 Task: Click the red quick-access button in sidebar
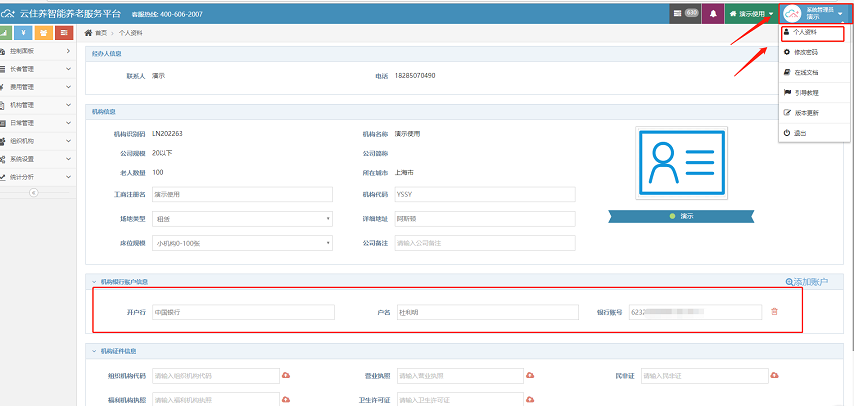pos(62,33)
